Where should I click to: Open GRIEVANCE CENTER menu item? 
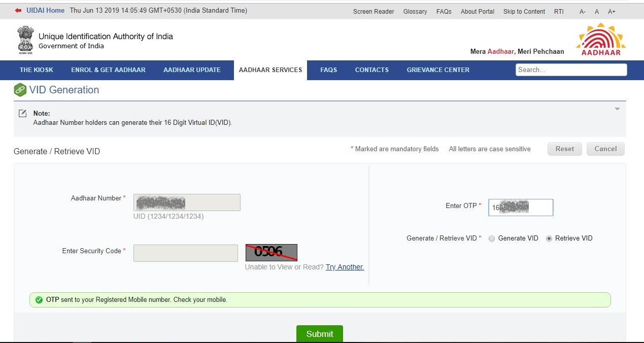click(438, 70)
